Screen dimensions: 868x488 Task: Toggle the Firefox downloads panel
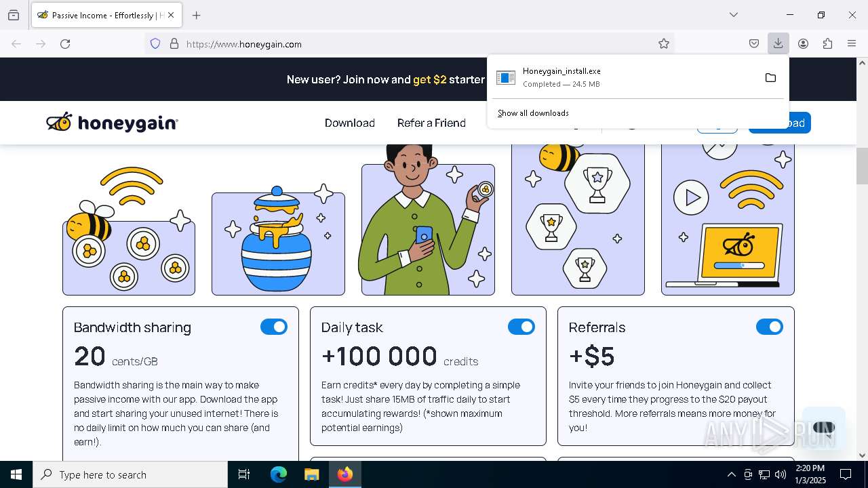778,44
